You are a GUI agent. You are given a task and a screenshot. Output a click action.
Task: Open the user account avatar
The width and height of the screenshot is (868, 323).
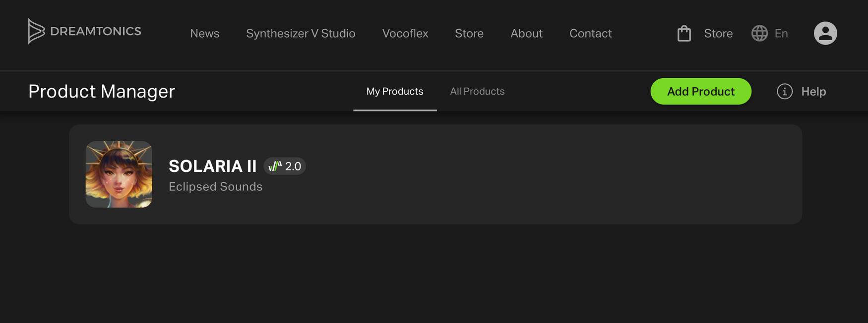pyautogui.click(x=825, y=33)
